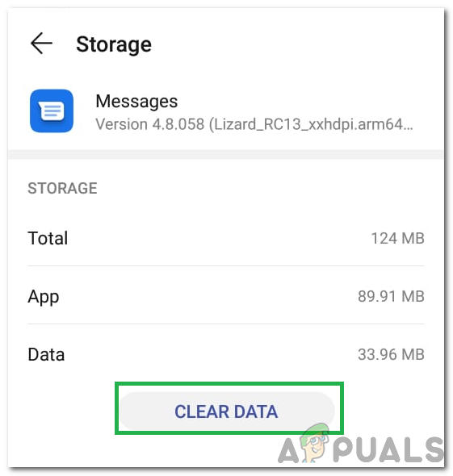Select the Data row label

46,354
